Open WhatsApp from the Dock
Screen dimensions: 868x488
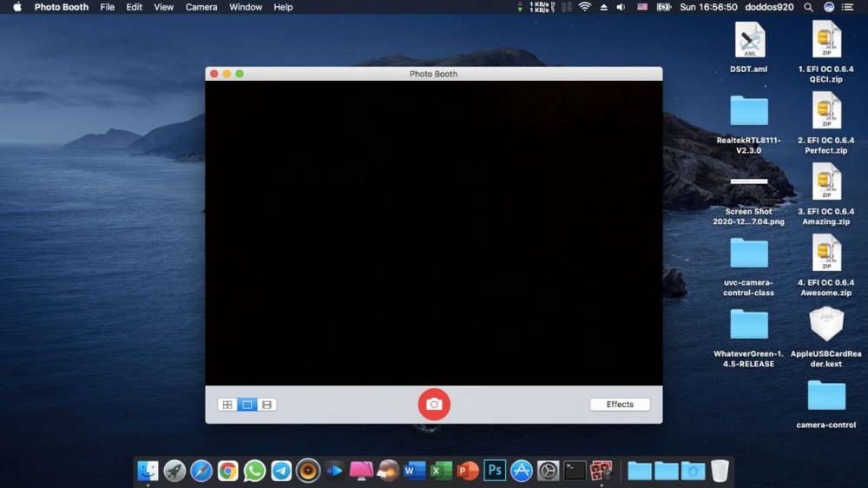254,471
